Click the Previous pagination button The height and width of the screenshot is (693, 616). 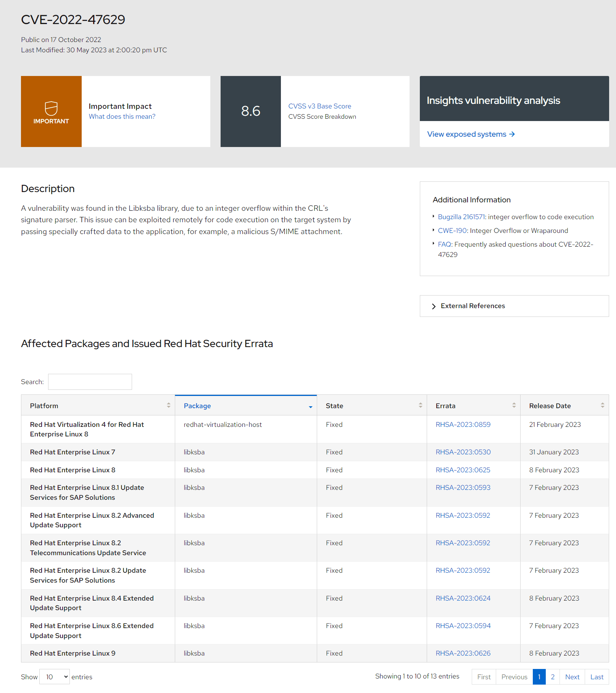514,677
